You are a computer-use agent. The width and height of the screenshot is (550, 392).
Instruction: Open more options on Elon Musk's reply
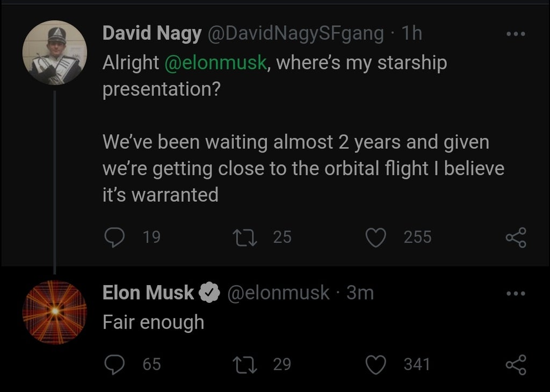pyautogui.click(x=517, y=293)
